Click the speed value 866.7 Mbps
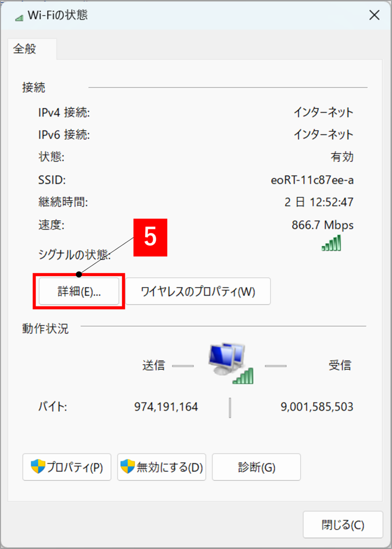 coord(323,225)
